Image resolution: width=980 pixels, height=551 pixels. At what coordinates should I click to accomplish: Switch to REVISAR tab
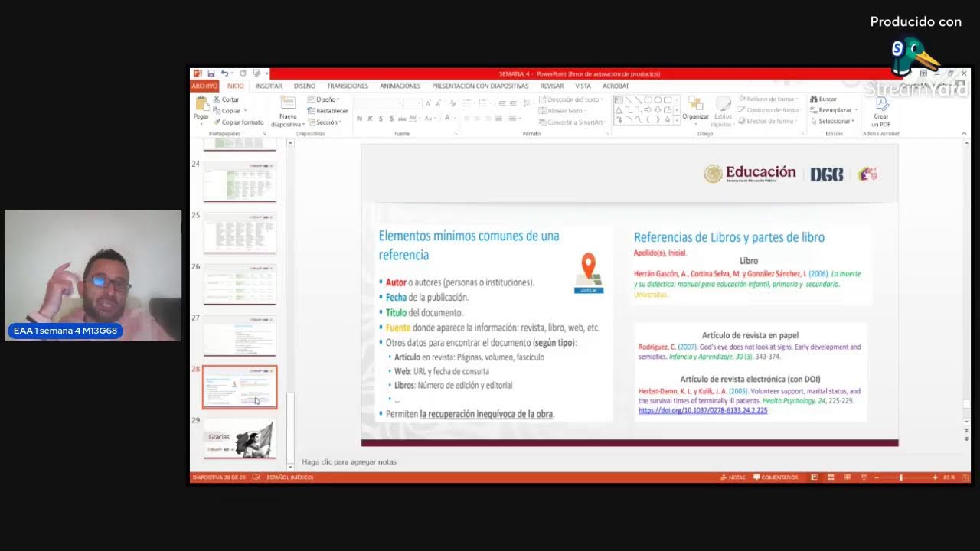click(x=552, y=86)
